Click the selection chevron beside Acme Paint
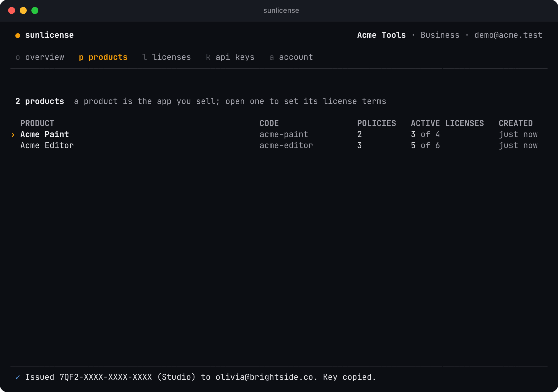 point(13,135)
